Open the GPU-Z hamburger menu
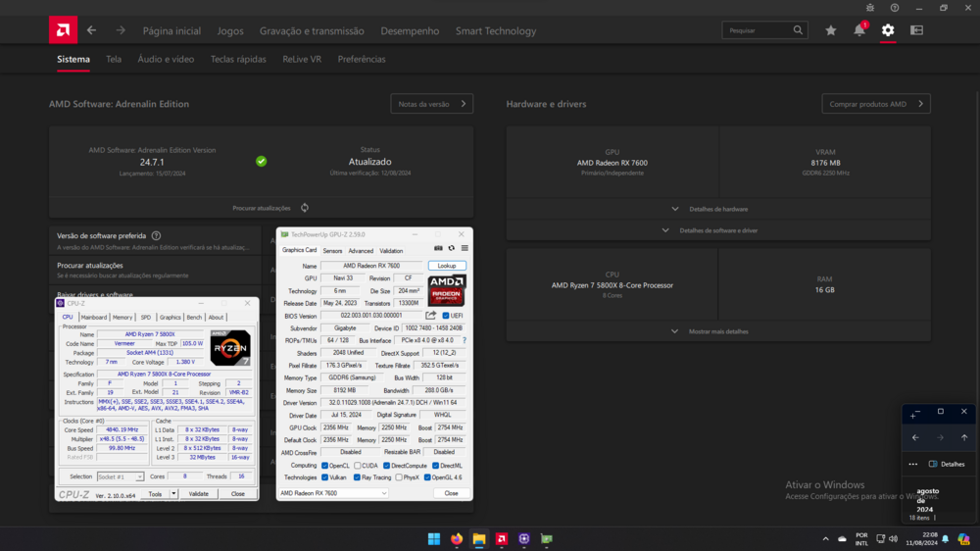This screenshot has width=980, height=551. (x=465, y=249)
